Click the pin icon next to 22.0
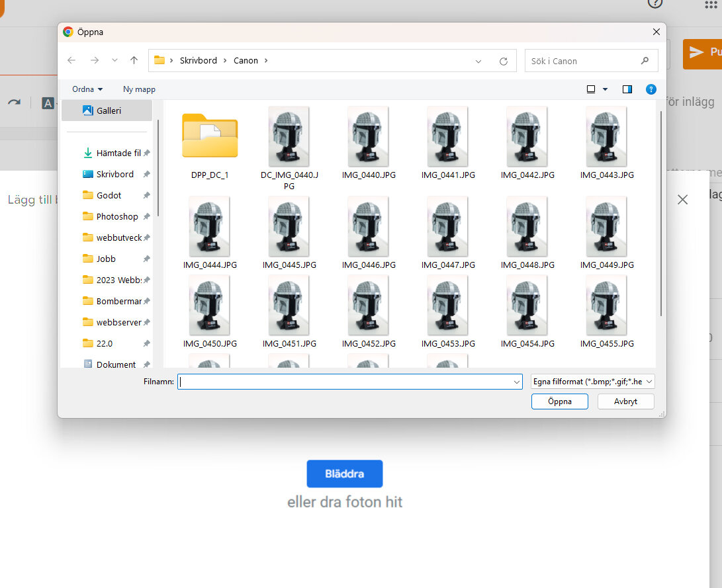Screen dimensions: 722x588 tap(146, 344)
